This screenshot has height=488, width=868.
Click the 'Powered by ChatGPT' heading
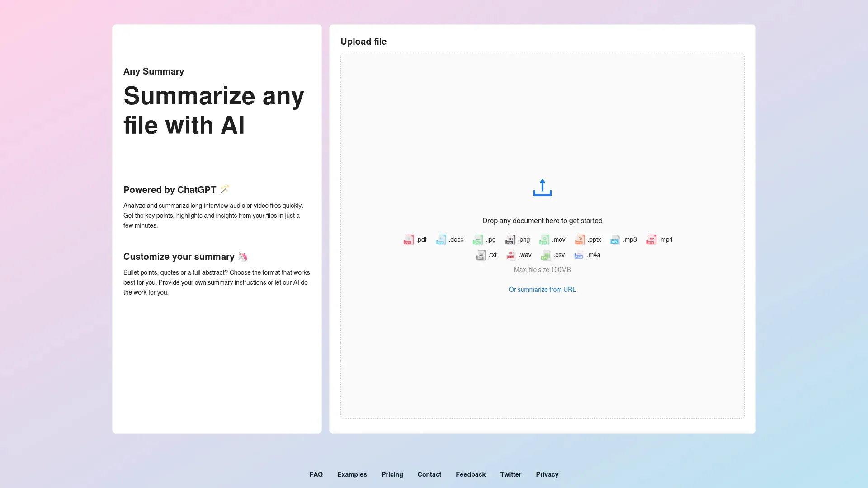(x=170, y=190)
